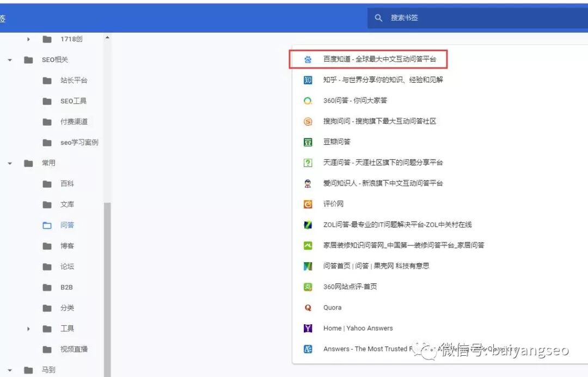Click the Yahoo Y favicon

coord(308,328)
